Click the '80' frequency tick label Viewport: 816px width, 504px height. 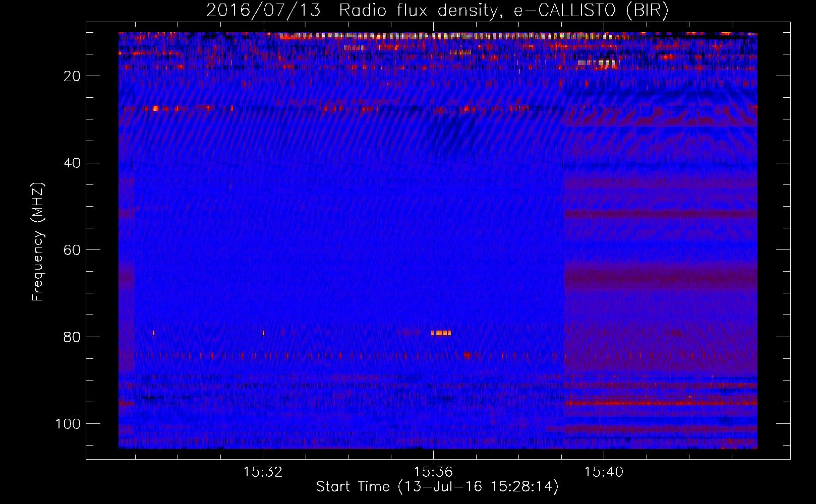pos(73,337)
